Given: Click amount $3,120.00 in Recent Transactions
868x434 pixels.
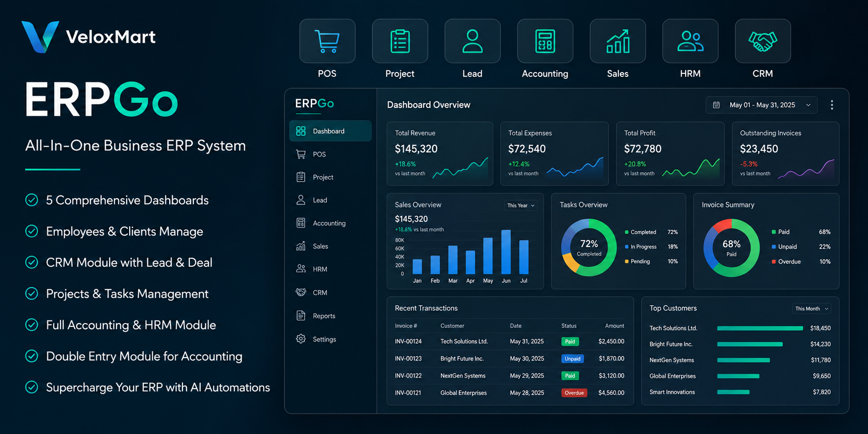Looking at the screenshot, I should tap(612, 376).
